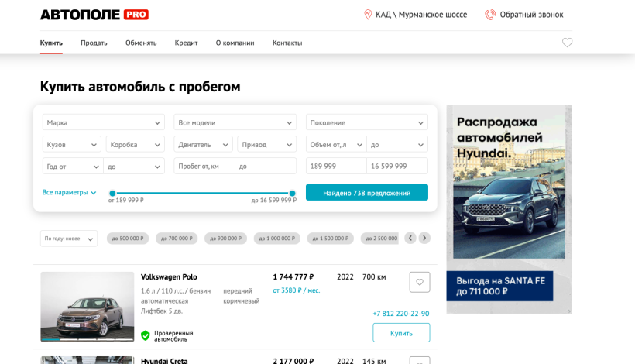Click the price range slider track
The height and width of the screenshot is (364, 635).
(x=202, y=193)
